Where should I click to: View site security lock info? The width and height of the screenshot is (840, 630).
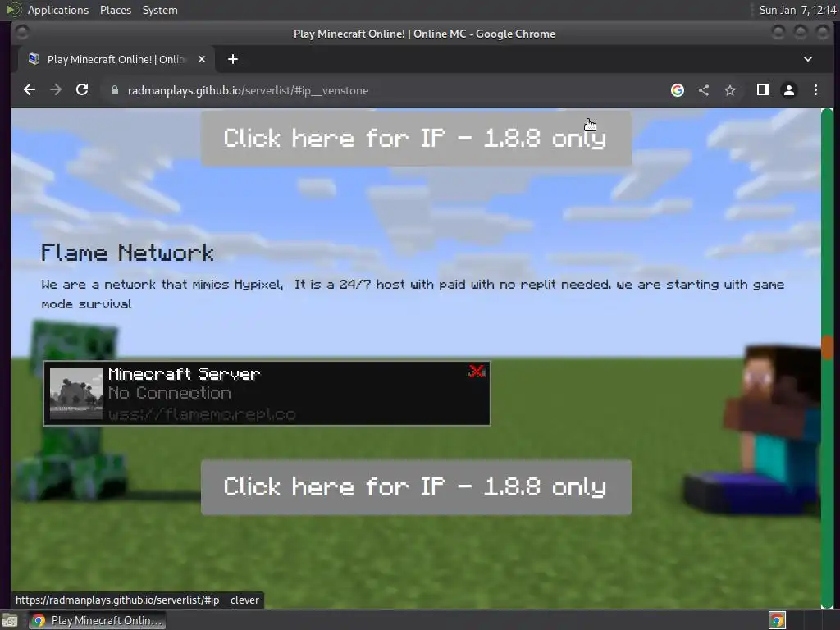pyautogui.click(x=115, y=90)
